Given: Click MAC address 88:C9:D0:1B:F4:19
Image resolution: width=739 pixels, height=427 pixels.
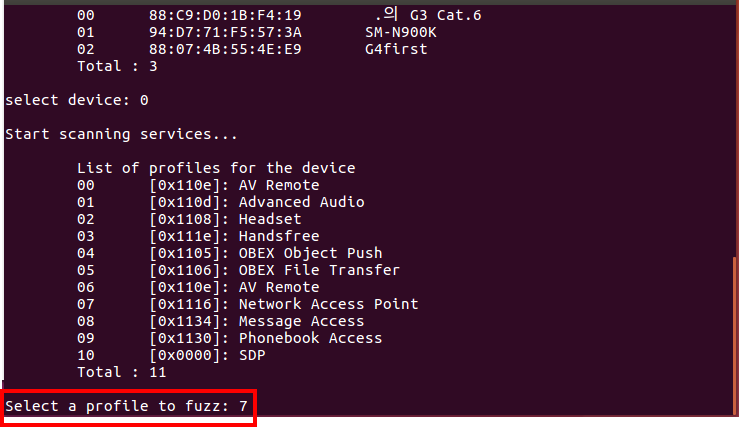Looking at the screenshot, I should click(x=225, y=15).
